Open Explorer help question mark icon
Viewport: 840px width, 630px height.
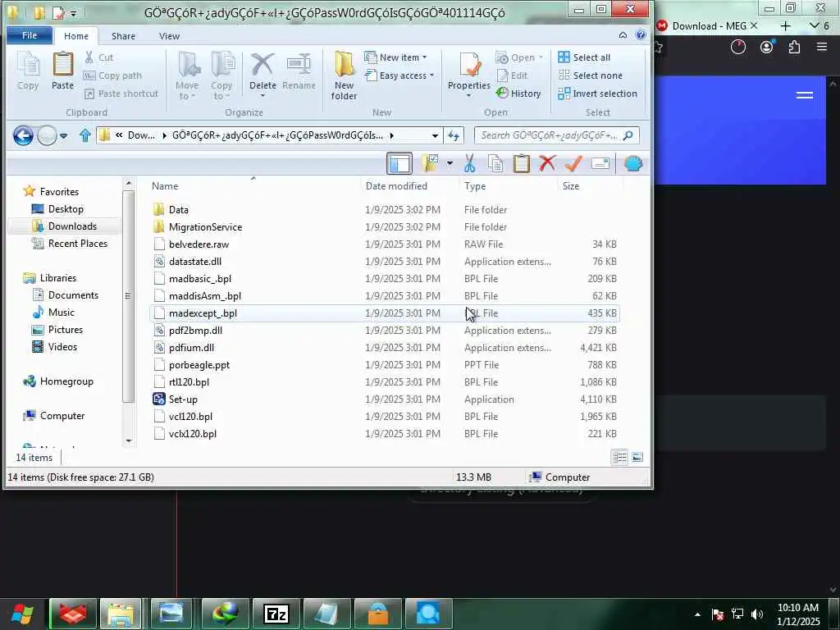click(641, 34)
